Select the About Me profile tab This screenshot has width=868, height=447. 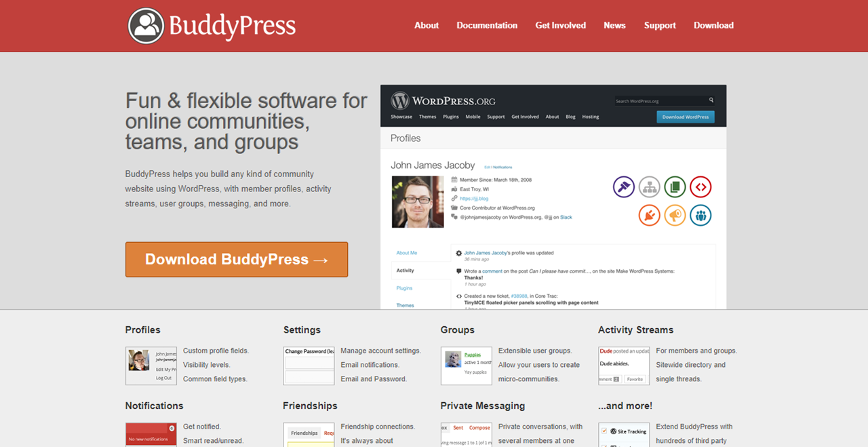pyautogui.click(x=407, y=253)
